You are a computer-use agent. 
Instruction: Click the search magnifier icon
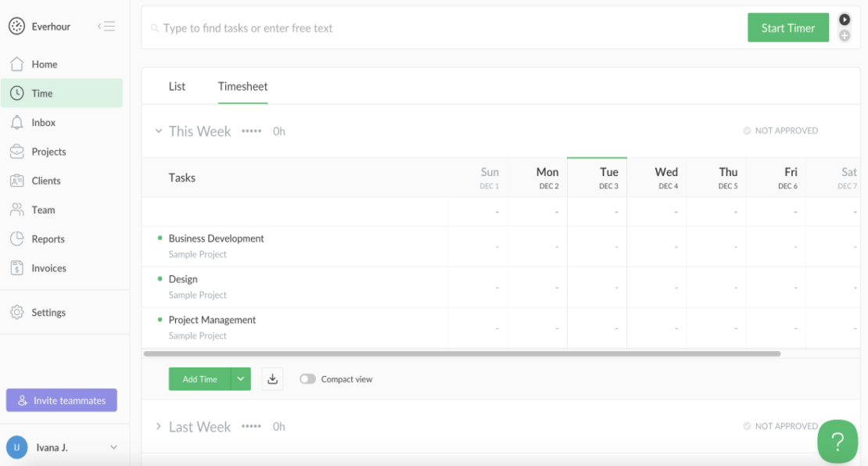click(155, 27)
